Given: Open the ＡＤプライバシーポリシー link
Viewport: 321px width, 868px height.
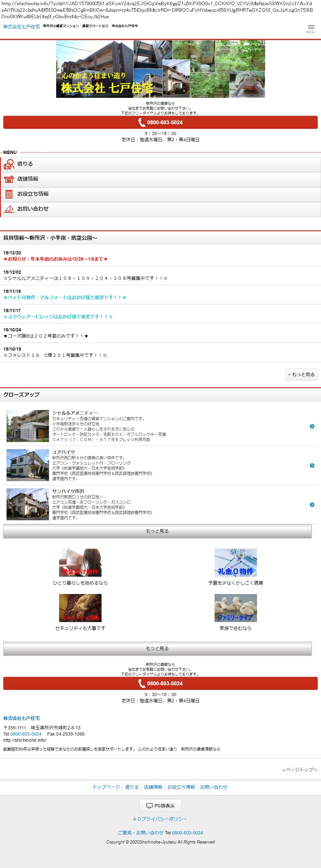Looking at the screenshot, I should coord(160,819).
